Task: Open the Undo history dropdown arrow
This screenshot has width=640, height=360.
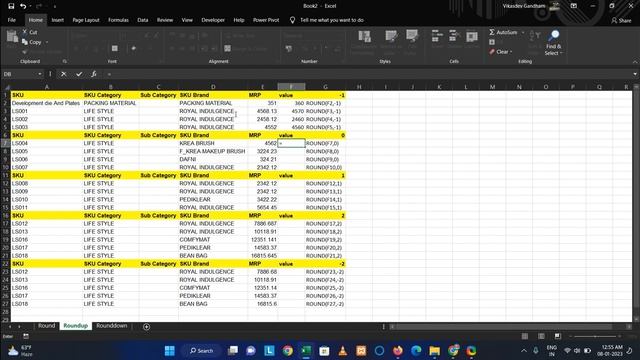Action: click(30, 6)
